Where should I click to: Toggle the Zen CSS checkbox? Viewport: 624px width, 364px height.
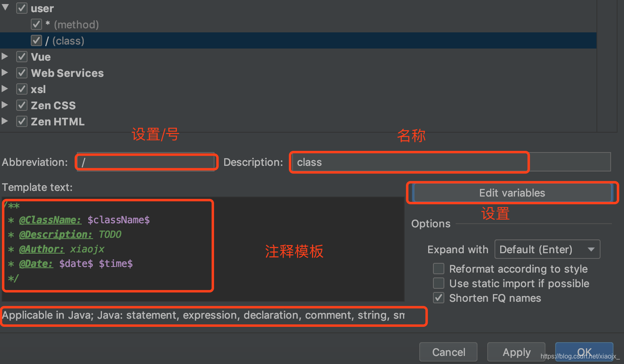[x=22, y=105]
